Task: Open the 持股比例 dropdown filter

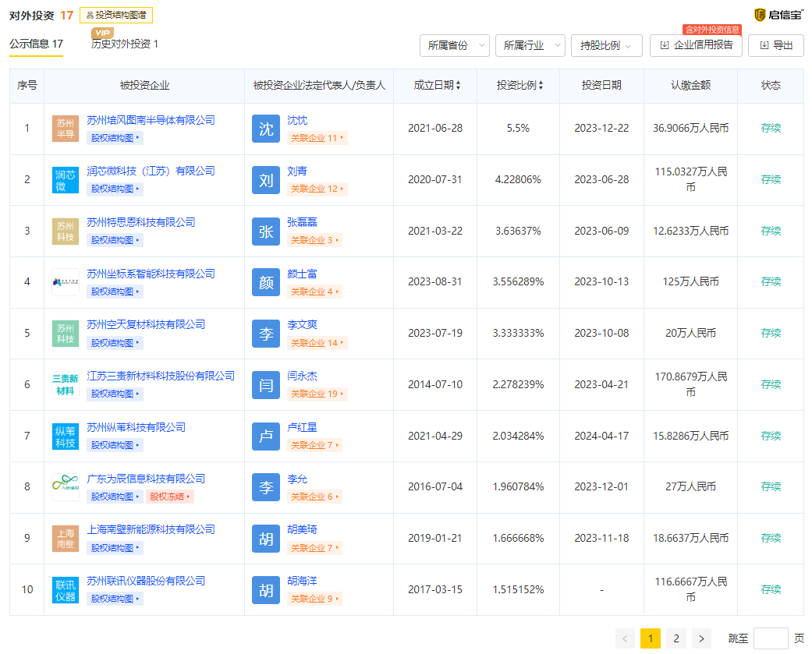Action: (607, 45)
